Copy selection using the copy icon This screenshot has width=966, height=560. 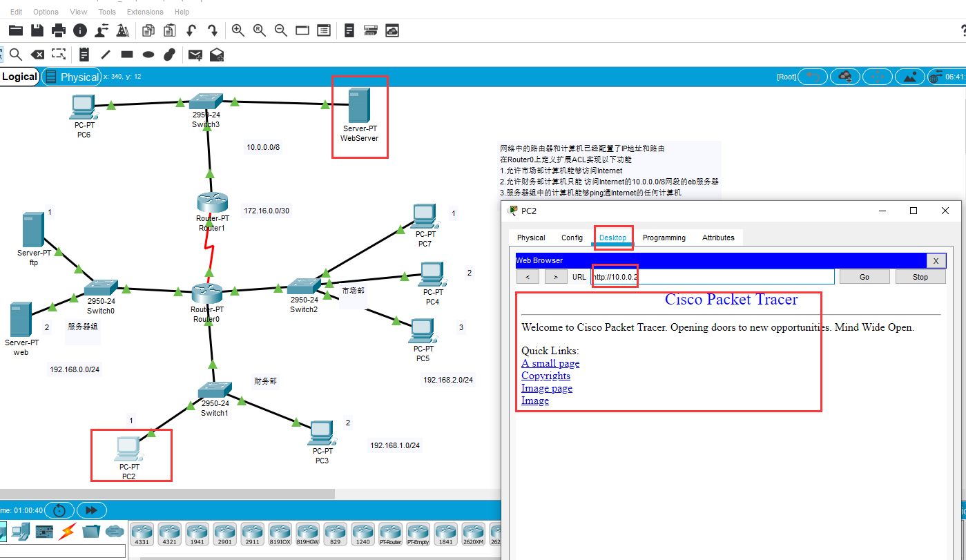tap(148, 30)
